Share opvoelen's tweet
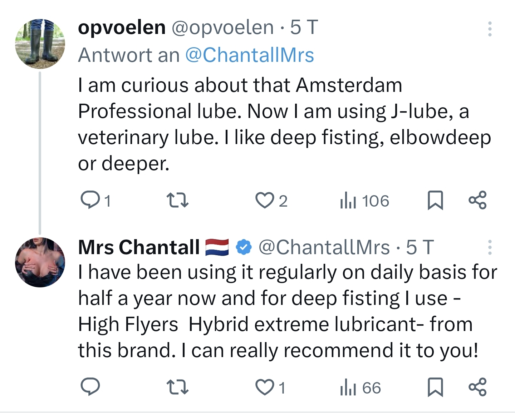This screenshot has width=515, height=420. (x=477, y=200)
